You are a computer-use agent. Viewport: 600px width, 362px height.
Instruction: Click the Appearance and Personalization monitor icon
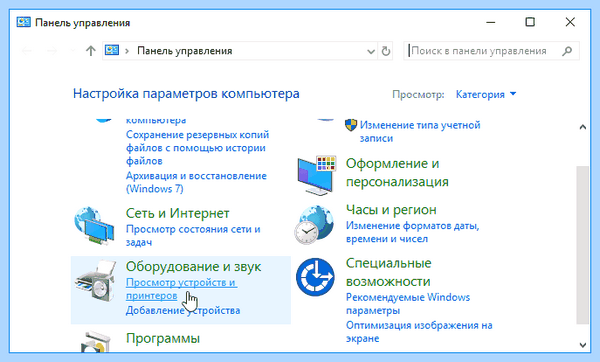317,176
